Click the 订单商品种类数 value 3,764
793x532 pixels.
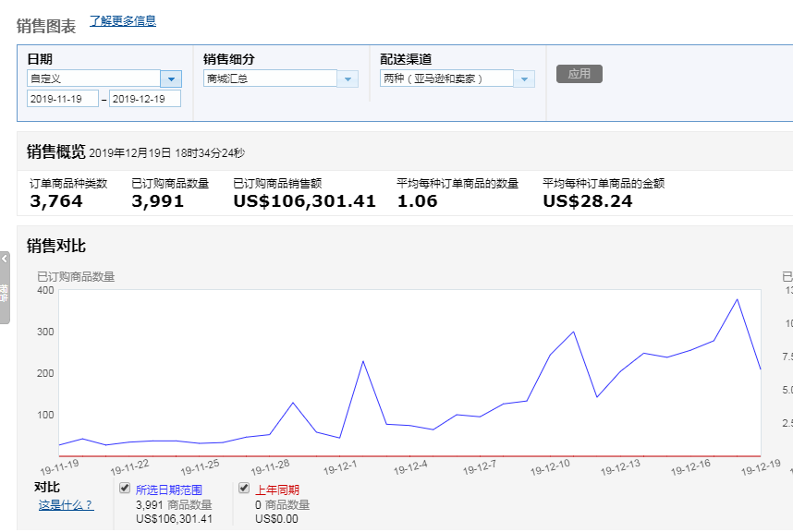click(x=56, y=201)
